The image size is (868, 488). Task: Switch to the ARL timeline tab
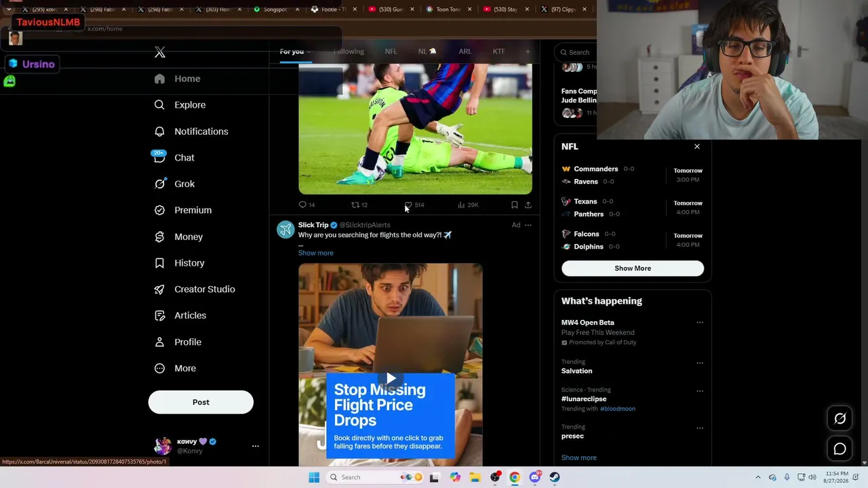click(x=465, y=52)
